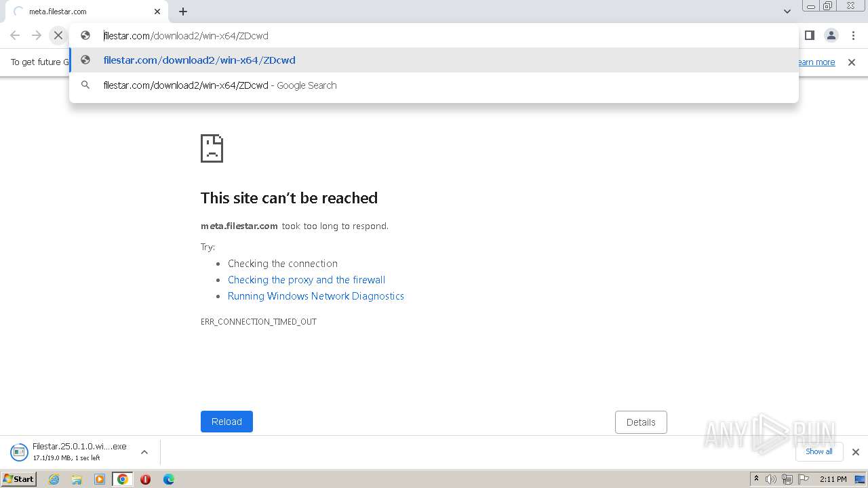Image resolution: width=868 pixels, height=488 pixels.
Task: Launch Microsoft Edge from taskbar
Action: click(x=169, y=479)
